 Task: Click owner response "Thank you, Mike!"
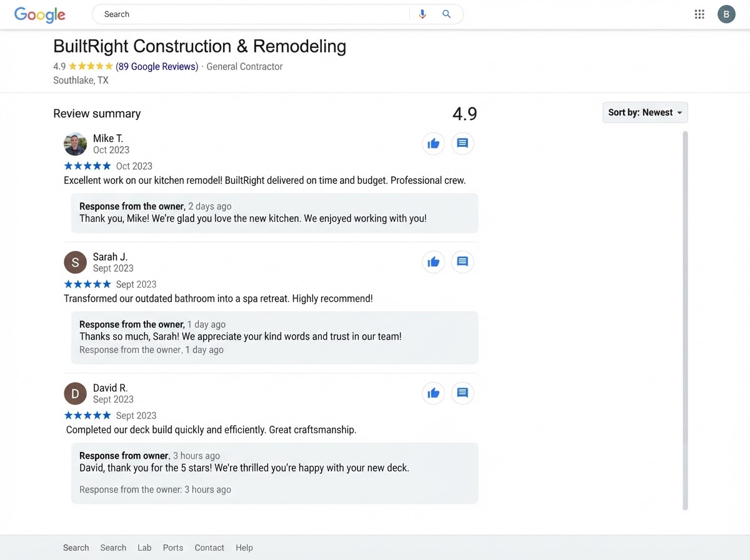[253, 219]
